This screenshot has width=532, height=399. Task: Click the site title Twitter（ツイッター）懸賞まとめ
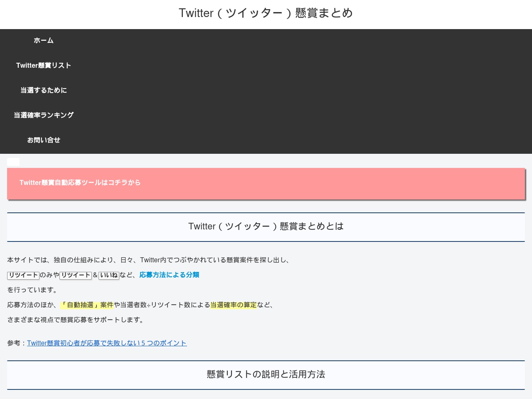[266, 13]
